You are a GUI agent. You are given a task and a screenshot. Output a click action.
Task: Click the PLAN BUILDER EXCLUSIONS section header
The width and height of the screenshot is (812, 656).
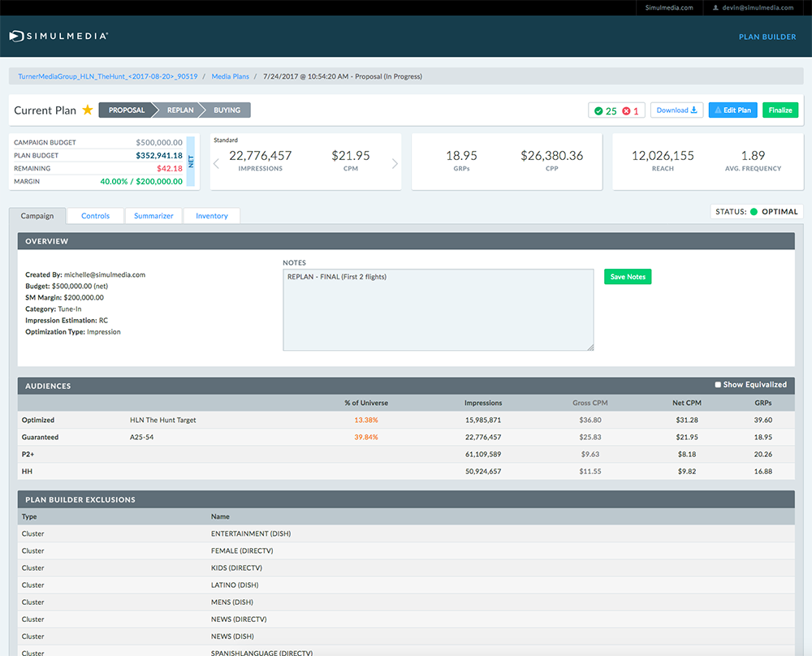coord(406,499)
